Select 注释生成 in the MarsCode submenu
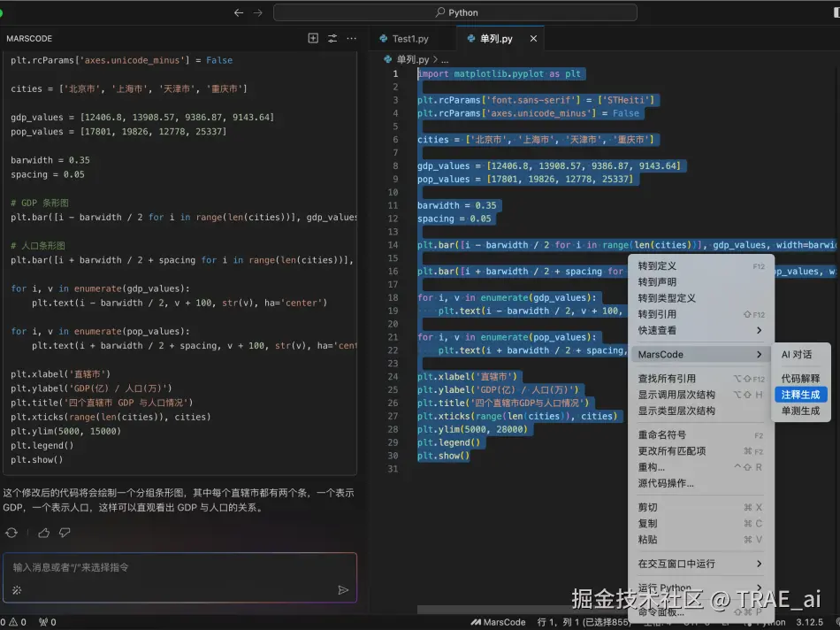 800,394
